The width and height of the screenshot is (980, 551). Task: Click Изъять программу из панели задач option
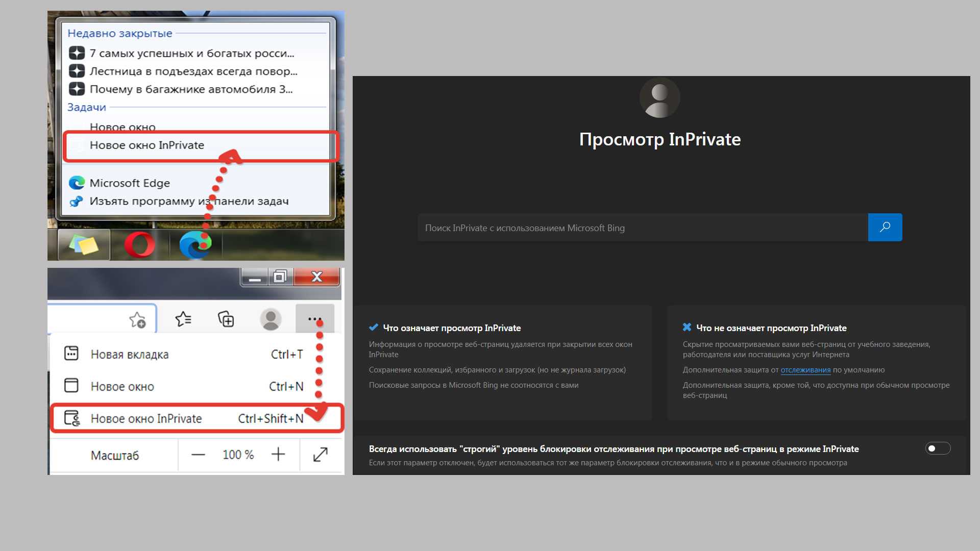point(189,201)
